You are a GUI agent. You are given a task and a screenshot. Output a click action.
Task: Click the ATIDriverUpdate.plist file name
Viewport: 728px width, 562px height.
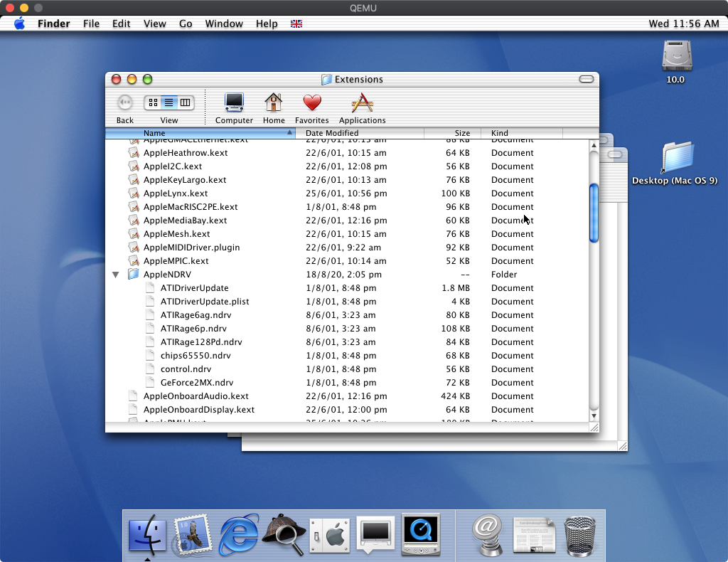pyautogui.click(x=205, y=302)
